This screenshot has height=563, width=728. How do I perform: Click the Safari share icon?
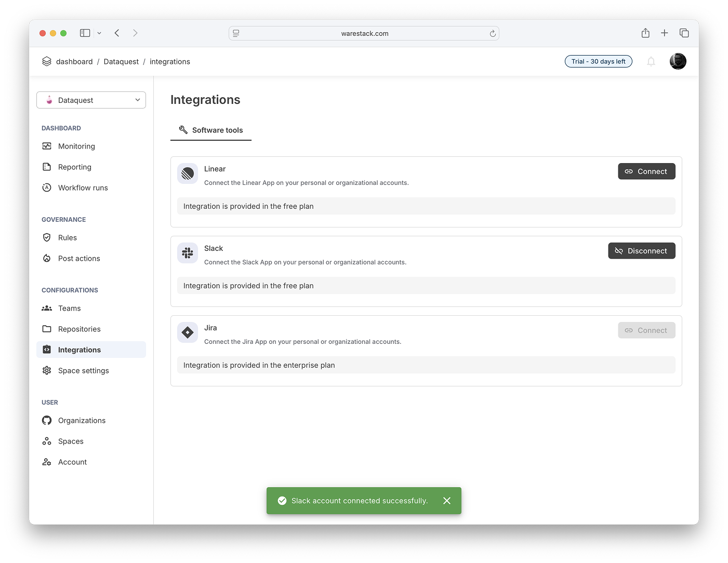pos(645,33)
